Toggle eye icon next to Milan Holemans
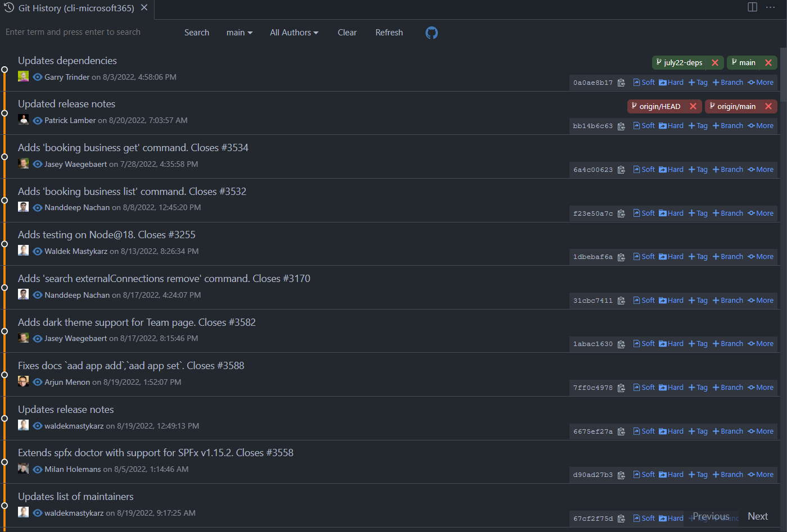The image size is (787, 532). point(38,470)
